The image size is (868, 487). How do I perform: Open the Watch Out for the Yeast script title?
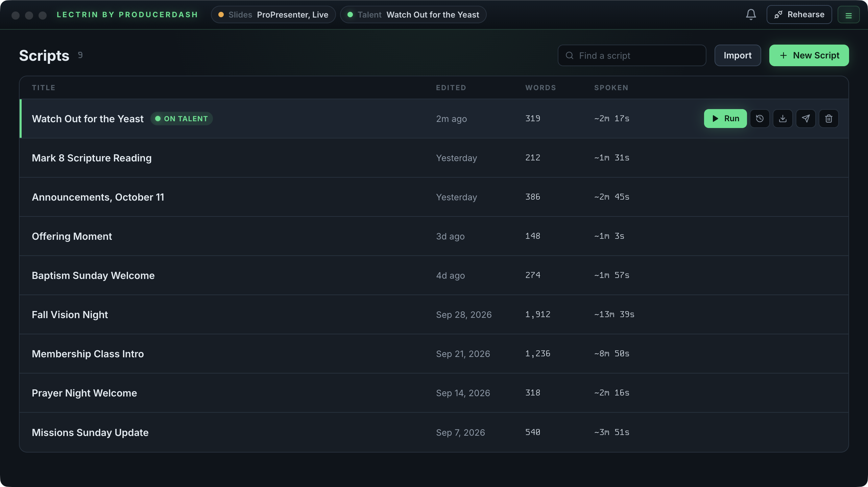click(x=88, y=119)
